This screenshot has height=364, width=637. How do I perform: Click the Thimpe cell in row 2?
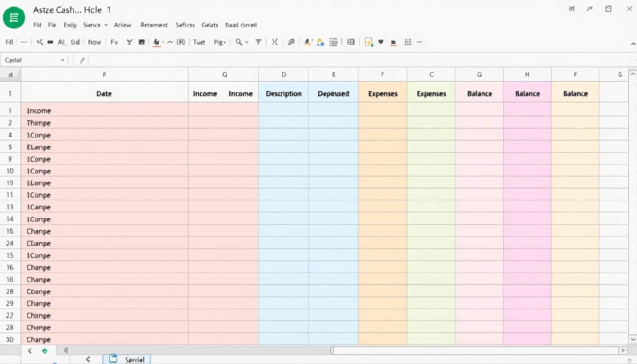tap(104, 123)
